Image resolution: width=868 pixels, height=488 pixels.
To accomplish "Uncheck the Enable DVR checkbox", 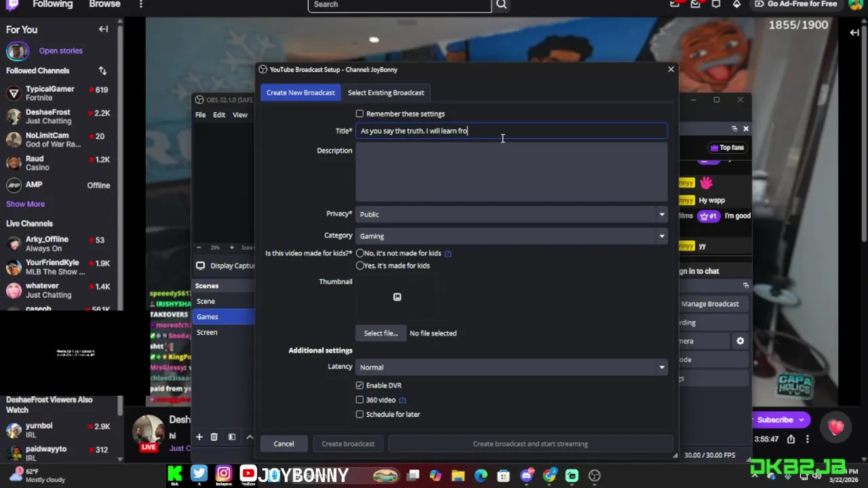I will coord(360,386).
